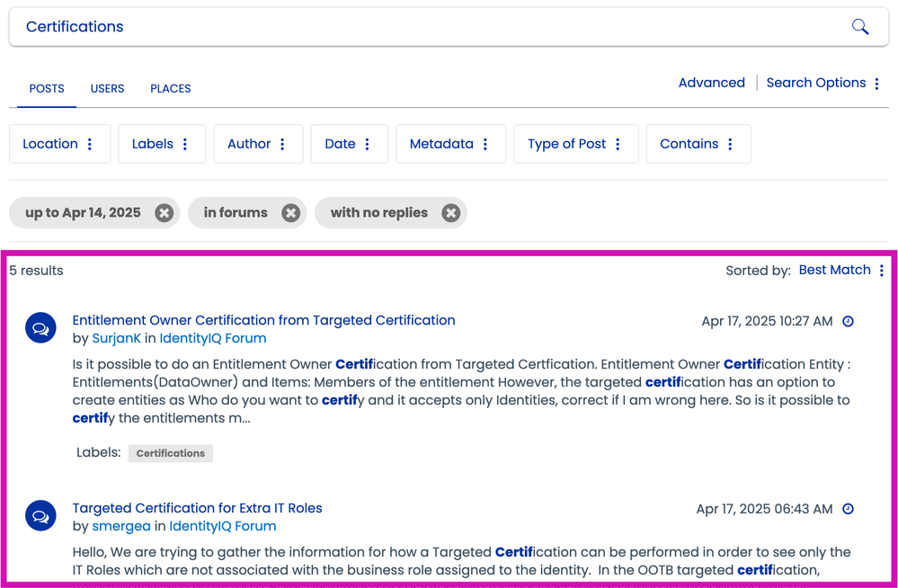Image resolution: width=898 pixels, height=588 pixels.
Task: Switch to the Places tab
Action: (x=171, y=89)
